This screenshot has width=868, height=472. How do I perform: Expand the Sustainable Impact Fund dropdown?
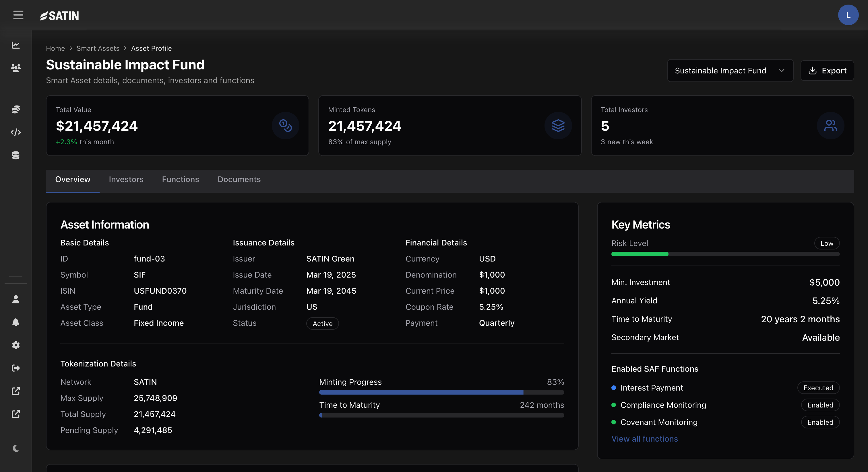730,71
